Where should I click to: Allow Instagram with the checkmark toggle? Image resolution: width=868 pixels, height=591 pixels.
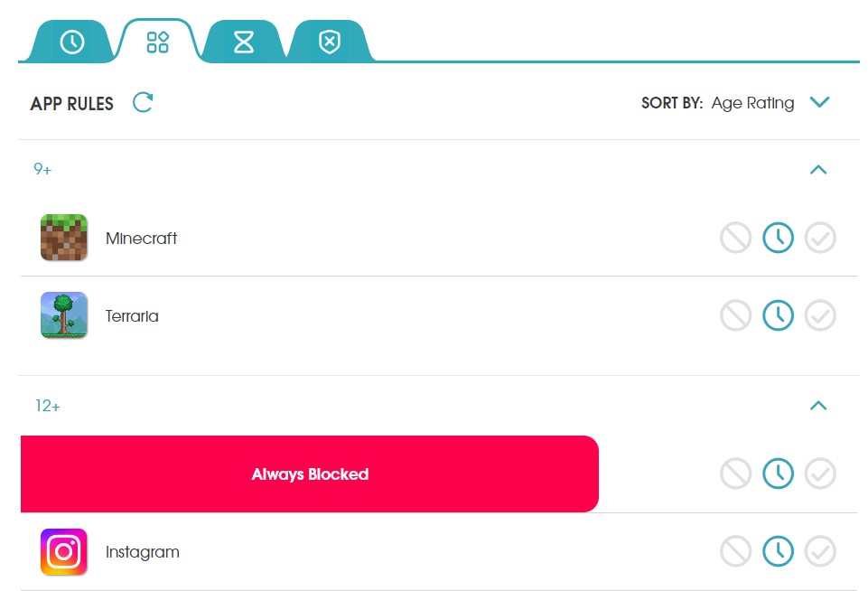820,551
